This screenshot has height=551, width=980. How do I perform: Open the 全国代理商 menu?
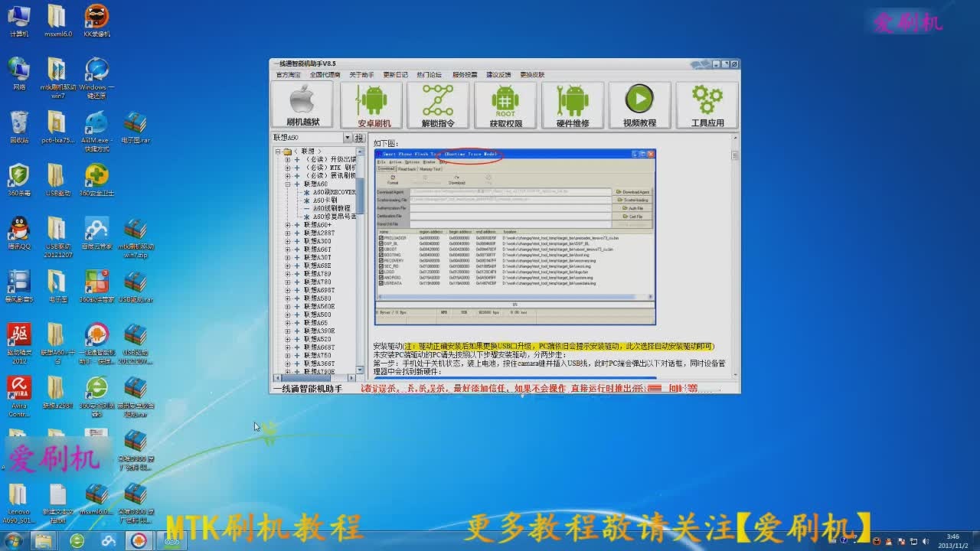pyautogui.click(x=325, y=75)
